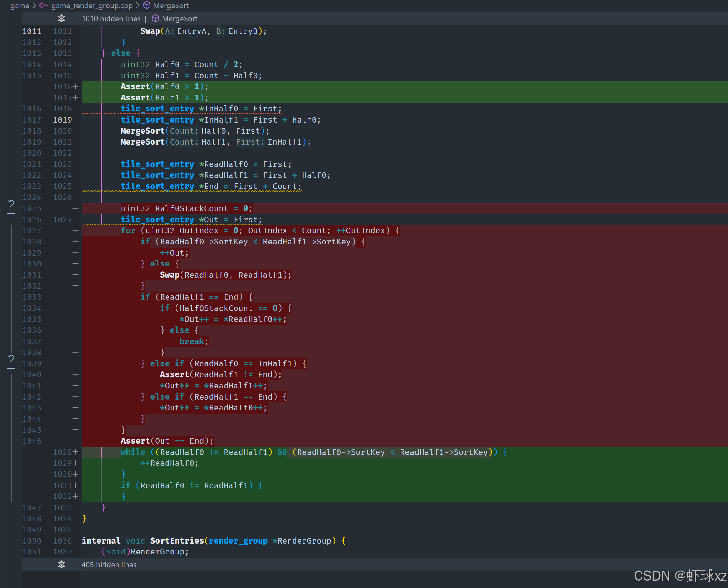
Task: Click the added line marker 1028+
Action: [x=65, y=452]
